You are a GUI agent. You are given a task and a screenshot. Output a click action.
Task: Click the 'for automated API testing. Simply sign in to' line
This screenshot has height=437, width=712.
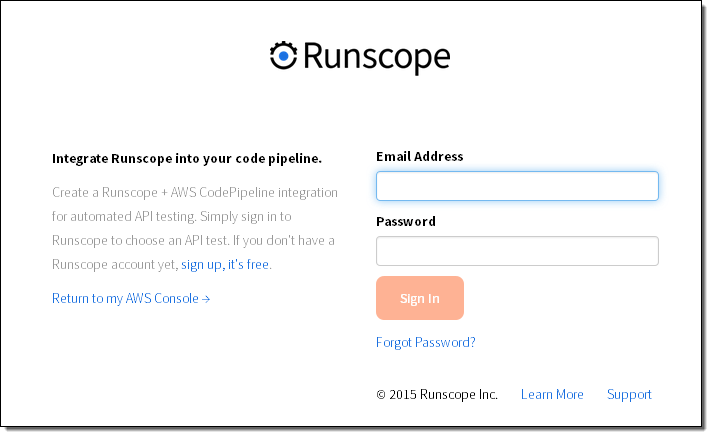pyautogui.click(x=172, y=217)
